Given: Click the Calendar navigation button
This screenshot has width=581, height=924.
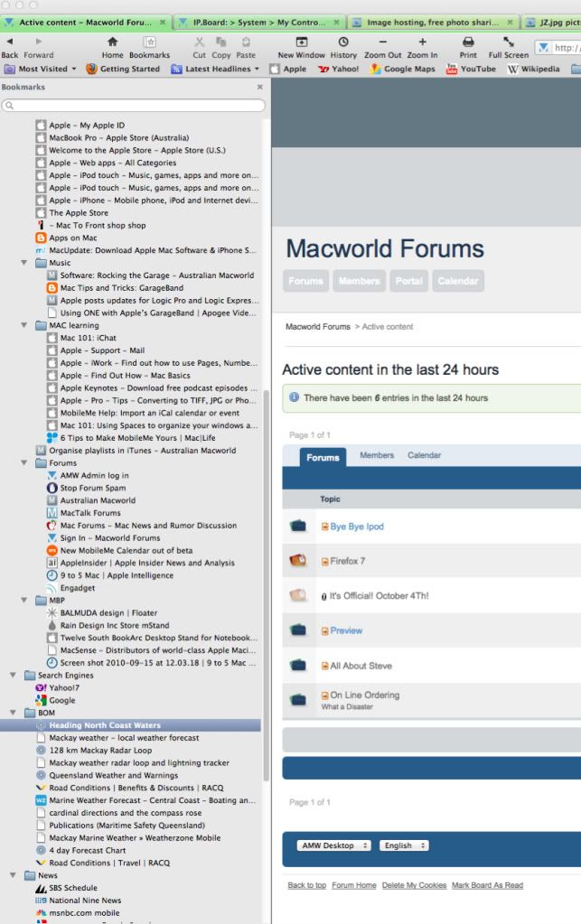Looking at the screenshot, I should pos(458,281).
